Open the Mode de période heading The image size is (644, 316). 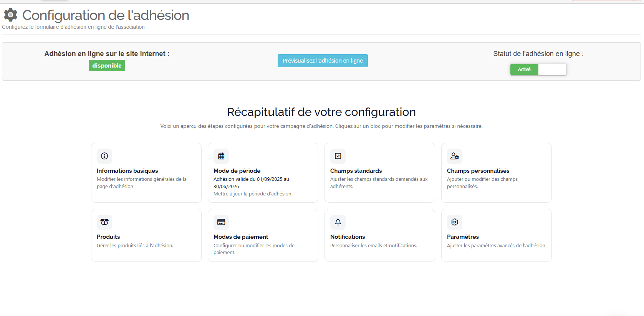pos(237,171)
